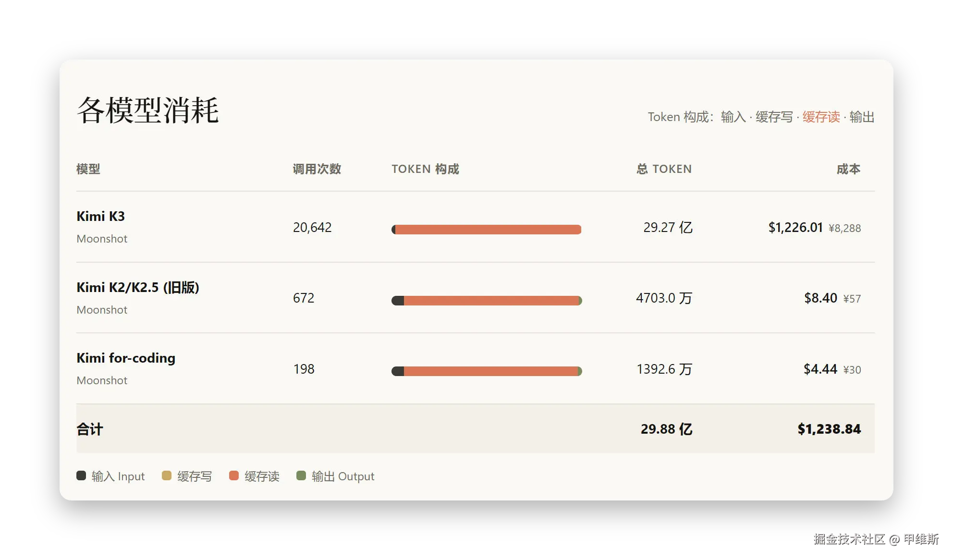Select 缓存写 in the 'Token 构成:' summary line
This screenshot has width=953, height=560.
[x=774, y=117]
